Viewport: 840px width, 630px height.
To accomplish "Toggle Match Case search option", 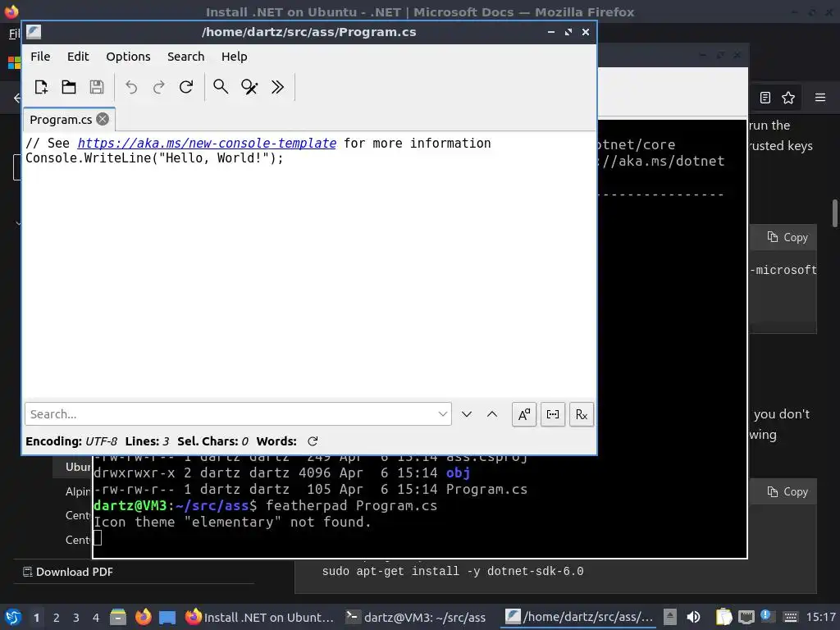I will click(x=524, y=414).
